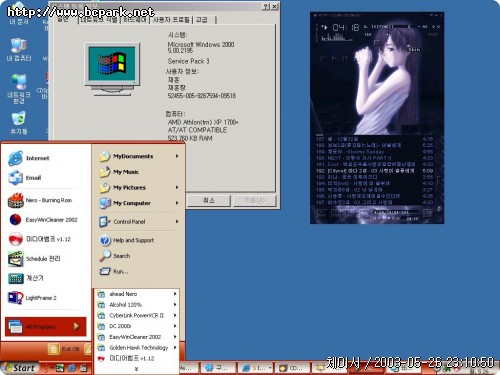Click 취소 in System Properties
The image size is (500, 375).
[x=209, y=200]
